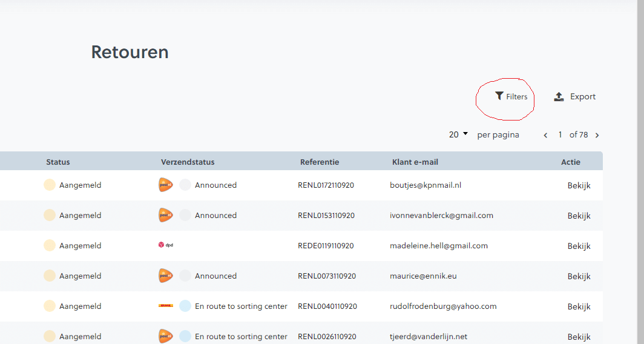Viewport: 644px width, 344px height.
Task: Click the DHL carrier logo
Action: pos(165,306)
